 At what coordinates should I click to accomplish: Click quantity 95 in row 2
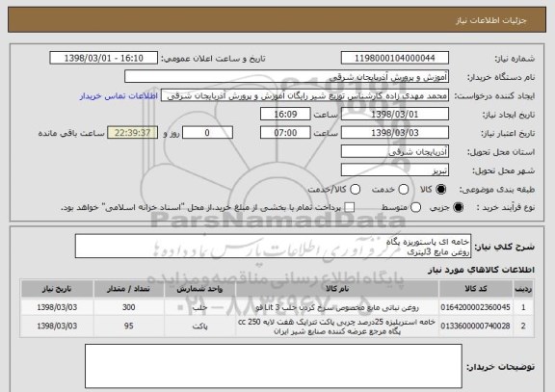coord(129,326)
